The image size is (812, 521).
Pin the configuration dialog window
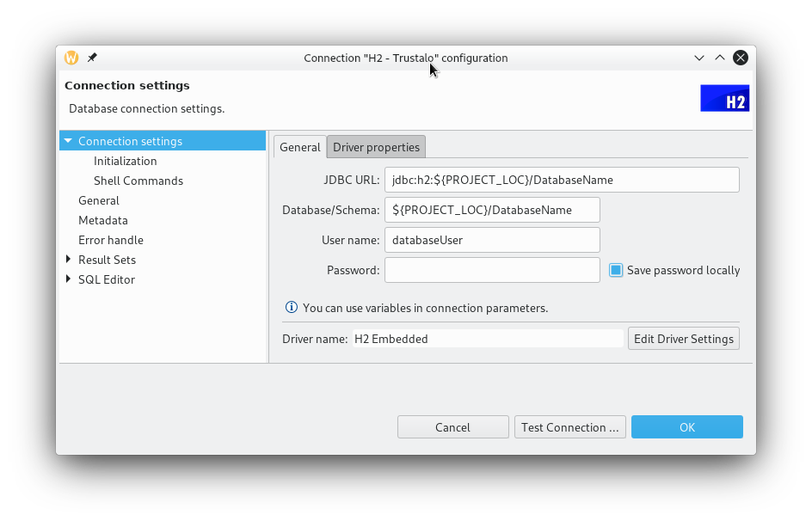pos(91,58)
